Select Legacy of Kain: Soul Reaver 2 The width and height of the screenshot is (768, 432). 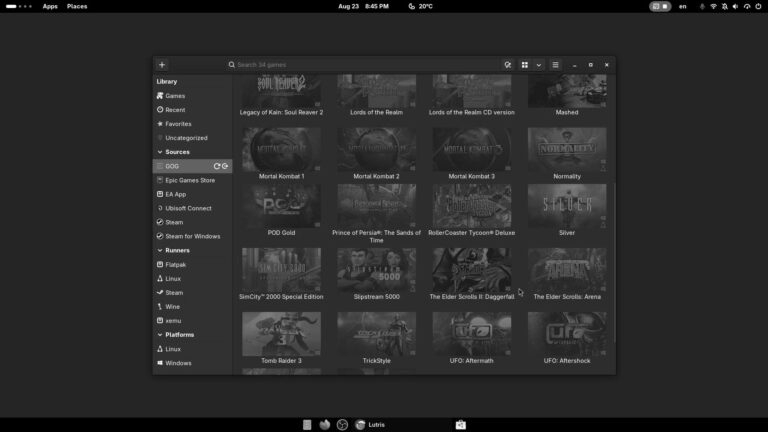(x=281, y=95)
